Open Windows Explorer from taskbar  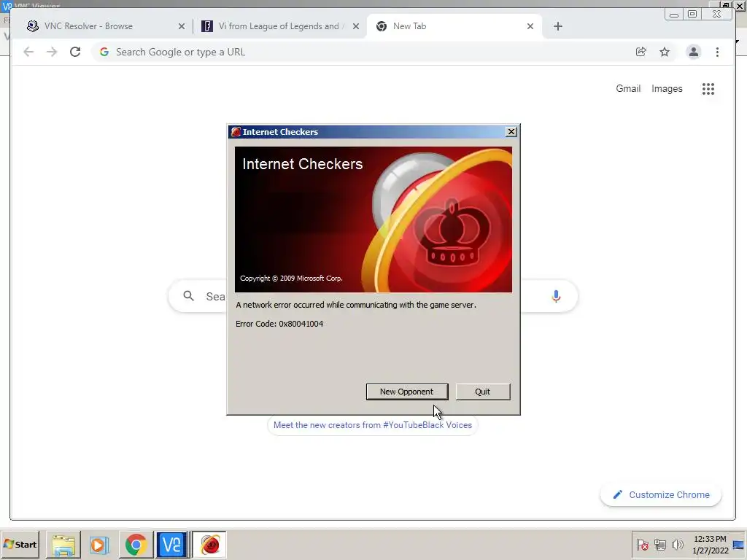63,545
